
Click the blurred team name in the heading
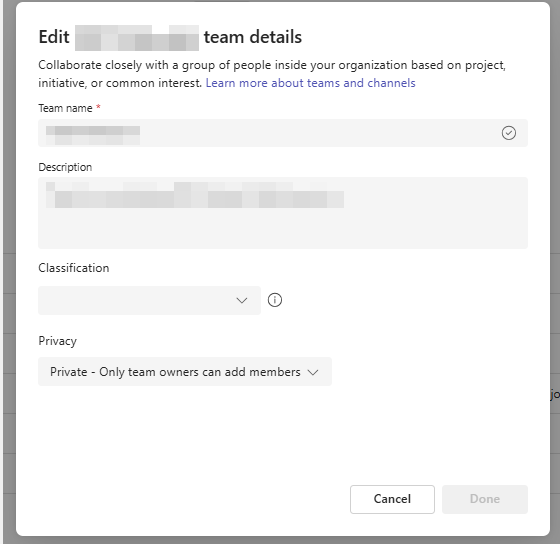coord(137,38)
